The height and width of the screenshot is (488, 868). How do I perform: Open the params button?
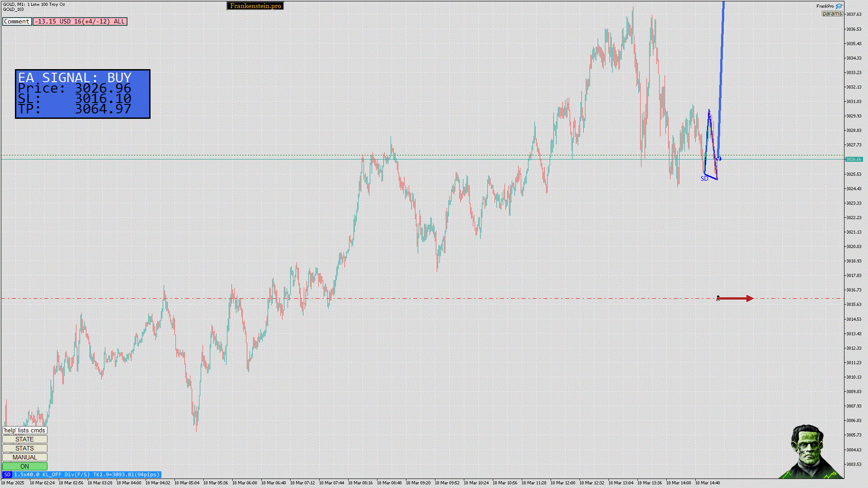point(832,14)
